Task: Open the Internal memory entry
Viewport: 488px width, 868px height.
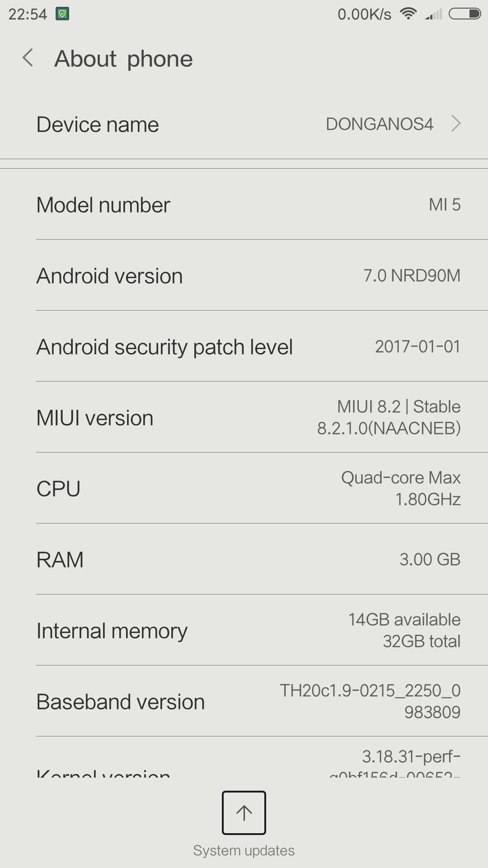Action: pyautogui.click(x=244, y=630)
